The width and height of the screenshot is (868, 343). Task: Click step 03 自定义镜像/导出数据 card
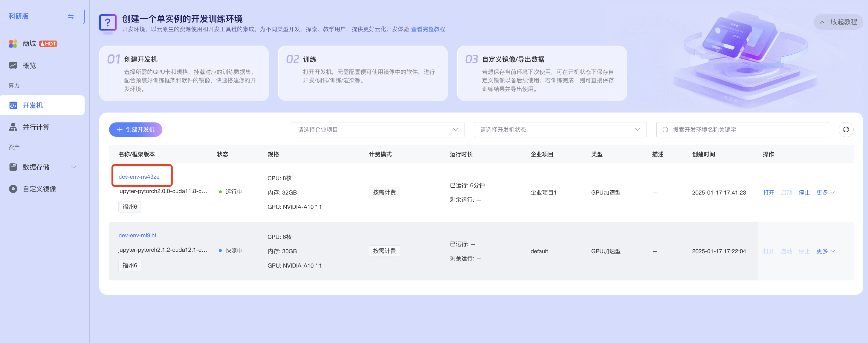pos(542,74)
